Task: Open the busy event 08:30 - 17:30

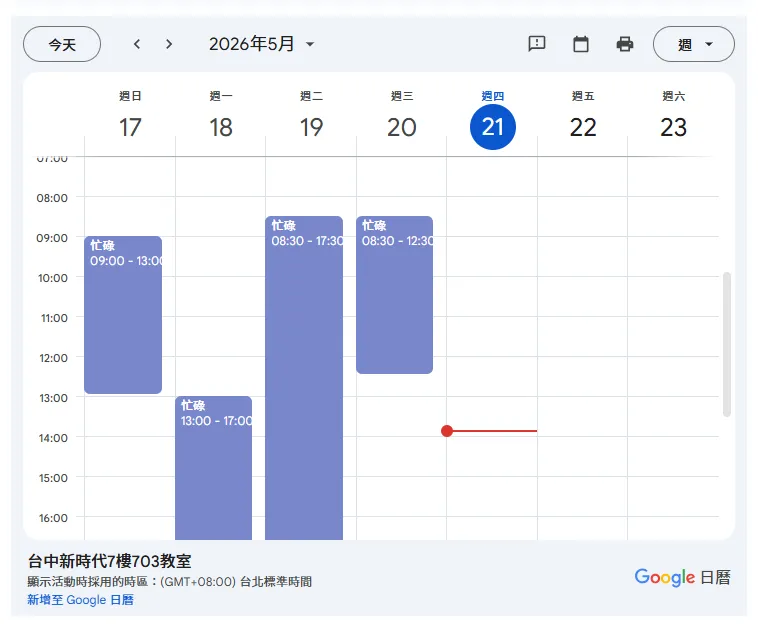Action: click(x=304, y=378)
